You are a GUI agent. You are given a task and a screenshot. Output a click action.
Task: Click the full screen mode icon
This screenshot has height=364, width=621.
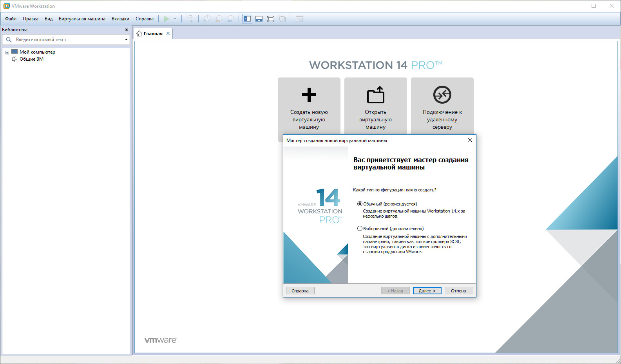[271, 19]
